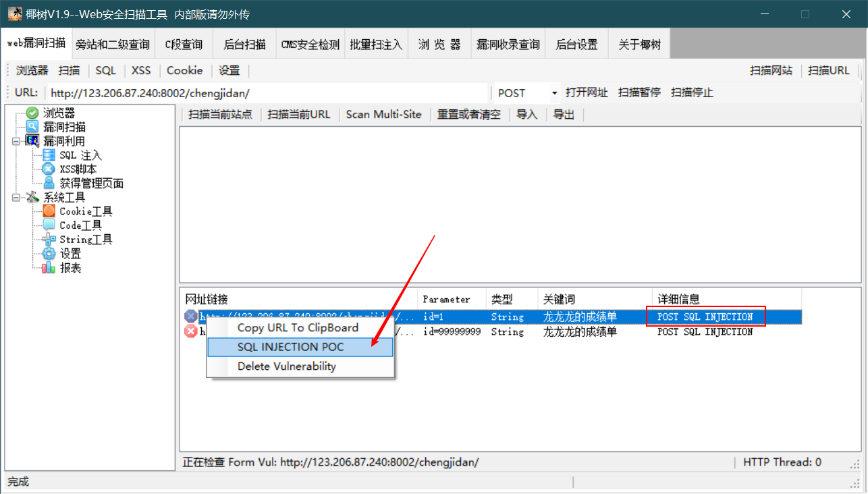
Task: Click the 设置 gear icon in tree
Action: (49, 254)
